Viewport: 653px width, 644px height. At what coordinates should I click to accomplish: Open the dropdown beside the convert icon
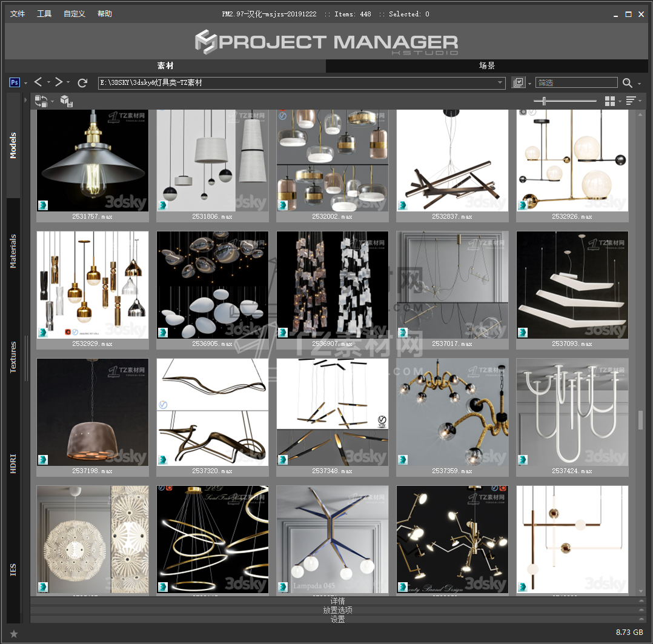tap(53, 102)
